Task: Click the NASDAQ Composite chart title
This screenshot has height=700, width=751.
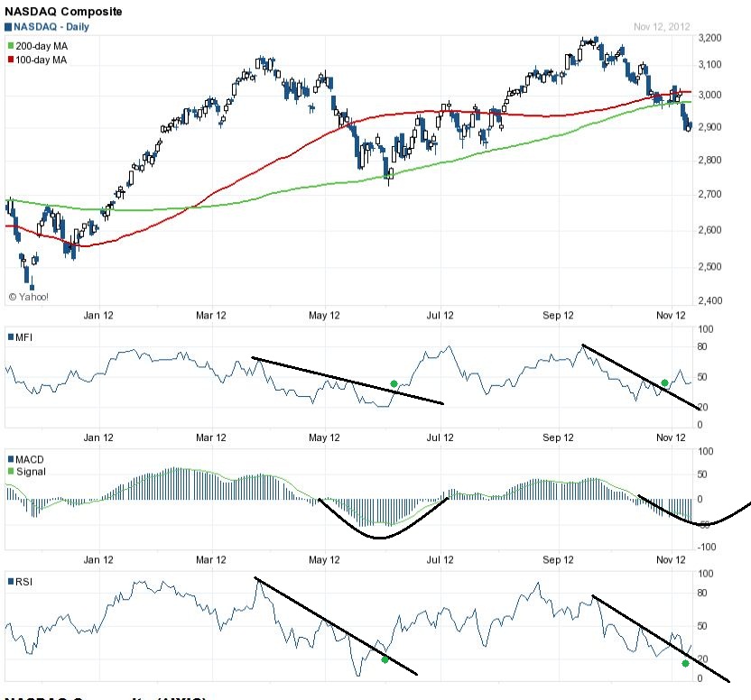Action: click(x=63, y=12)
